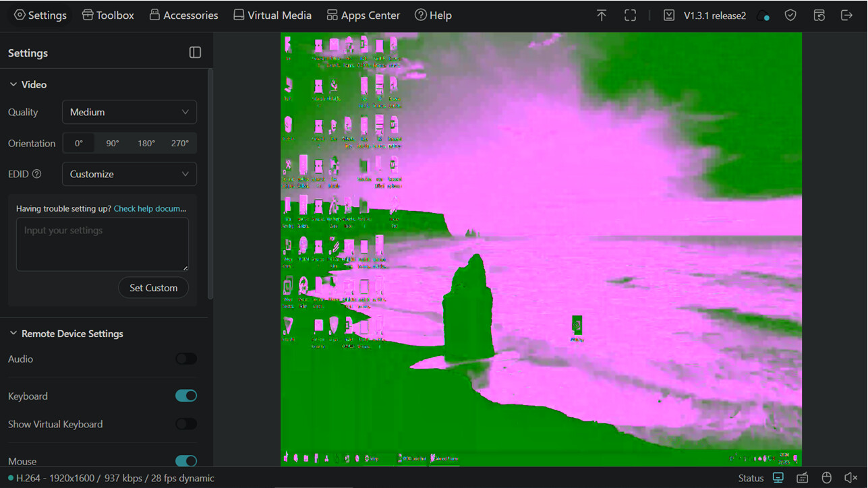Click the remote desktop video stream

(x=541, y=249)
